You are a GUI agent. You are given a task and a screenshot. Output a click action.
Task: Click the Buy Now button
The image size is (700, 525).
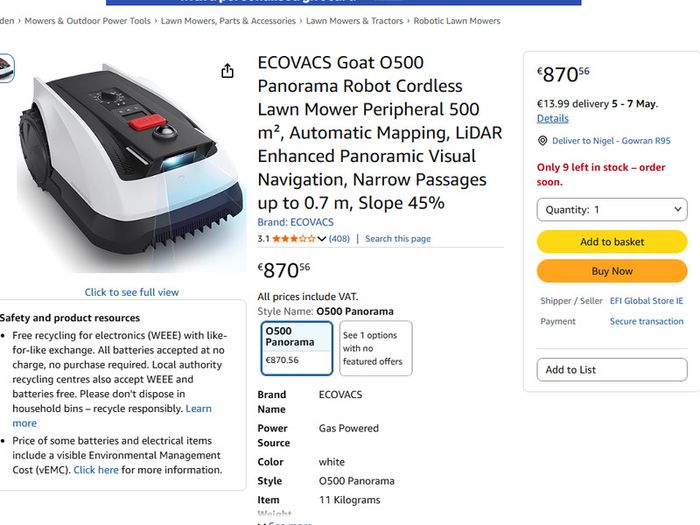tap(612, 271)
